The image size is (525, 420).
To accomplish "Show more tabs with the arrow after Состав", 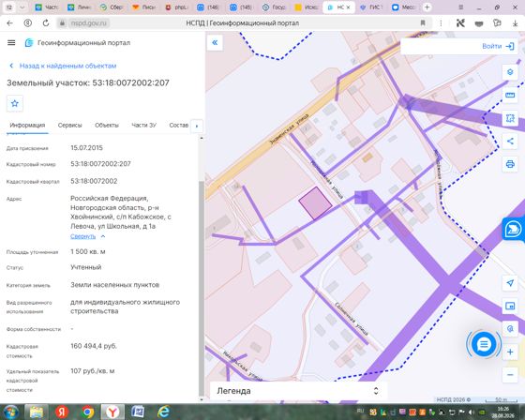I will coord(197,126).
